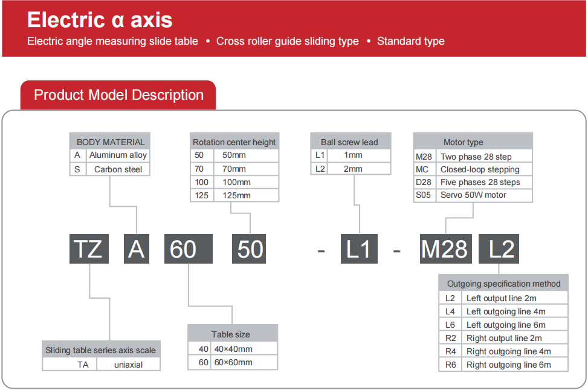Click the Ball screw lead header
Viewport: 588px width, 390px height.
tap(349, 142)
